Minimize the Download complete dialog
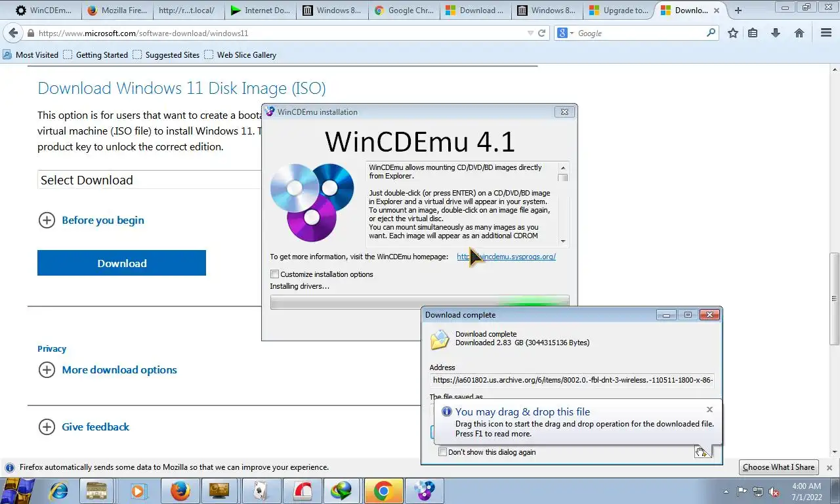This screenshot has width=840, height=504. [666, 315]
